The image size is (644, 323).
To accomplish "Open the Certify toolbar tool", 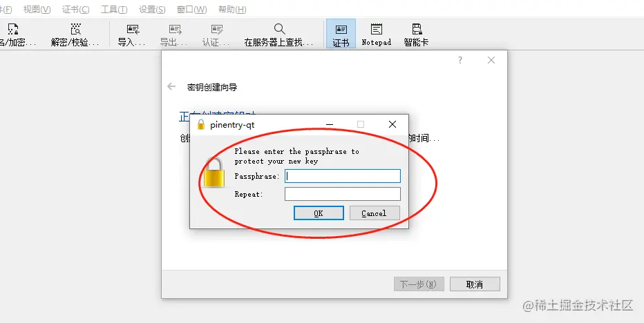I will [x=216, y=35].
